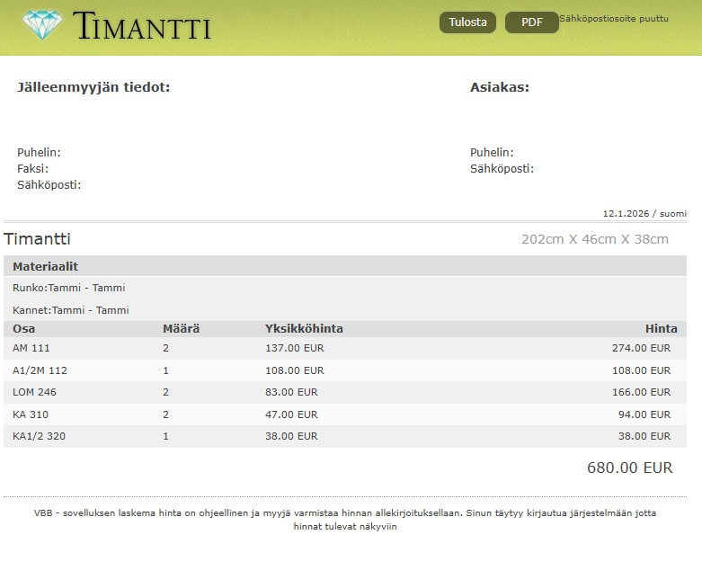Select the Runko:Tammi - Tammi material line
The width and height of the screenshot is (702, 588).
[x=69, y=288]
